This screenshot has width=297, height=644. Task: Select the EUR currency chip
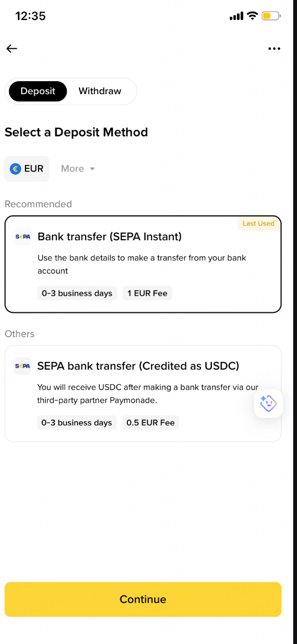[x=27, y=169]
